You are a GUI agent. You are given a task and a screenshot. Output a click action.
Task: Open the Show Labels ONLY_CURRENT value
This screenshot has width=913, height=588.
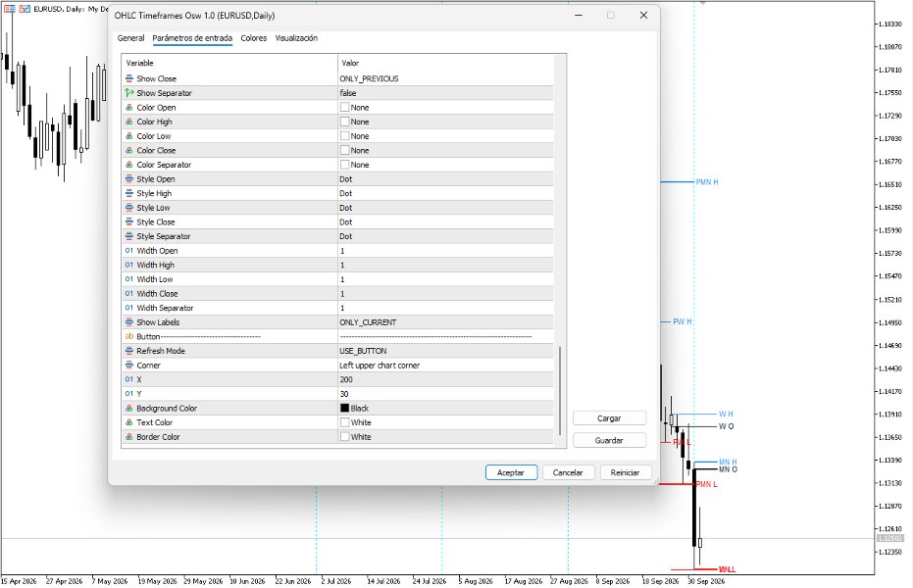click(x=445, y=322)
